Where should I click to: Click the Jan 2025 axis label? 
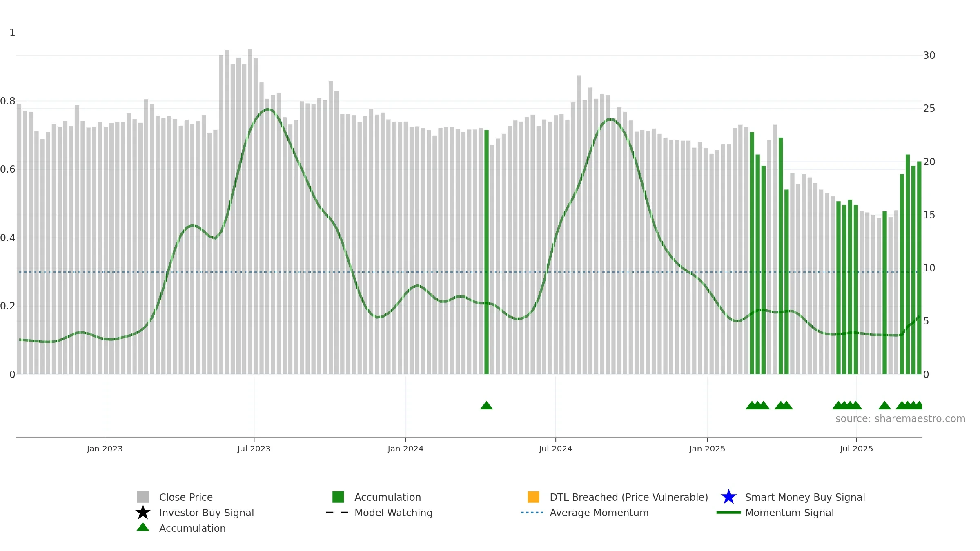pos(707,449)
